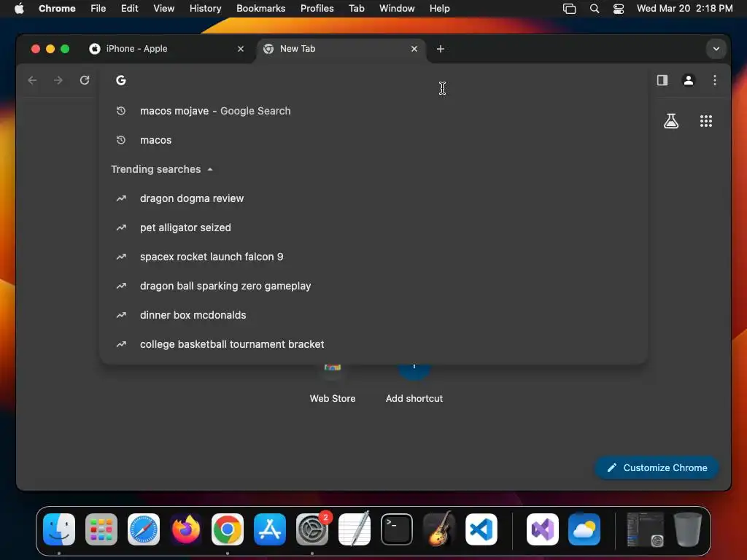Click Chrome icon in the Dock
This screenshot has height=560, width=747.
[228, 529]
